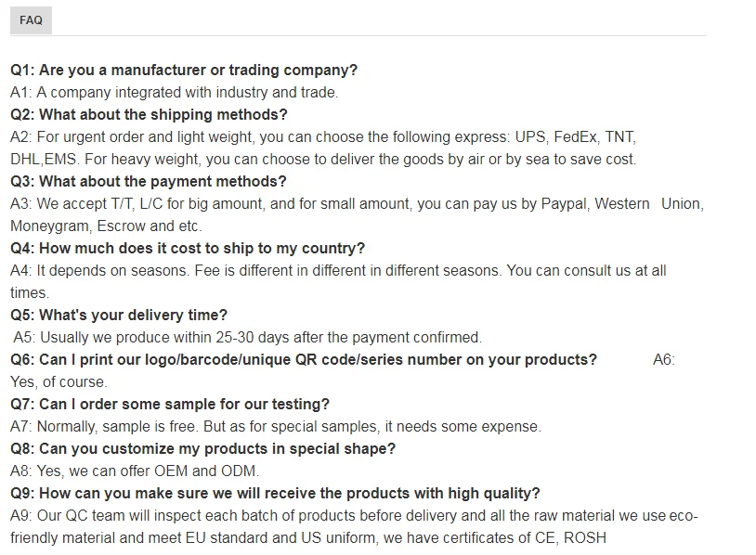Select the Q6 logo/barcode printing question
This screenshot has width=756, height=555.
[304, 359]
